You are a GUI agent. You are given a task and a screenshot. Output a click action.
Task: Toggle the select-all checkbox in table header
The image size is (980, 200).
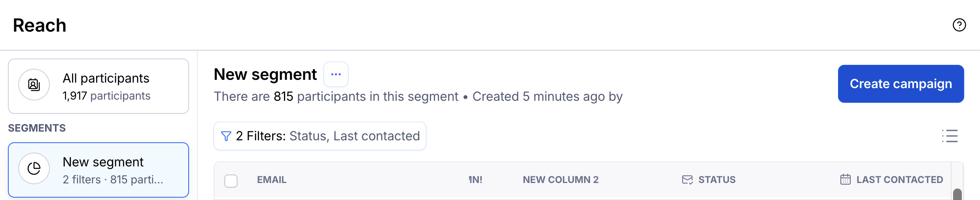(231, 181)
